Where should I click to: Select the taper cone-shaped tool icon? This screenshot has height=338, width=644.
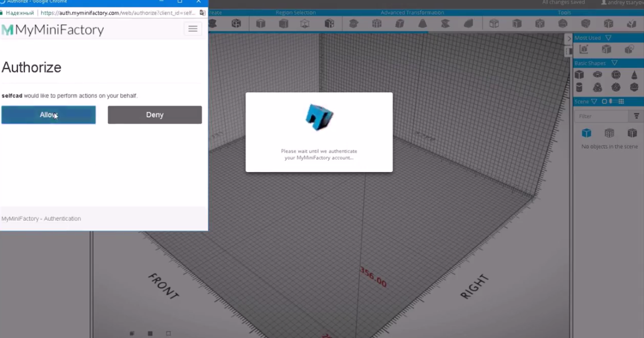tap(423, 23)
